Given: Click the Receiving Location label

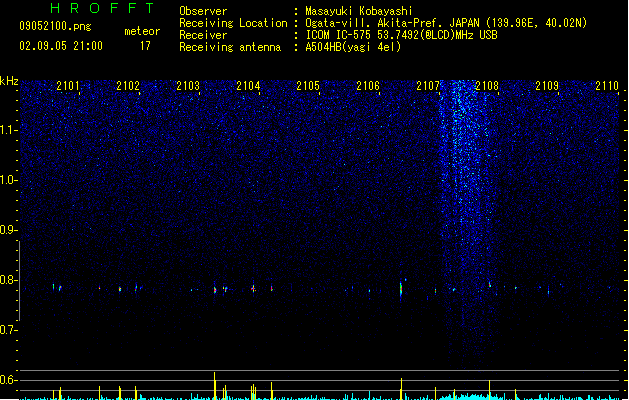Looking at the screenshot, I should pos(233,23).
